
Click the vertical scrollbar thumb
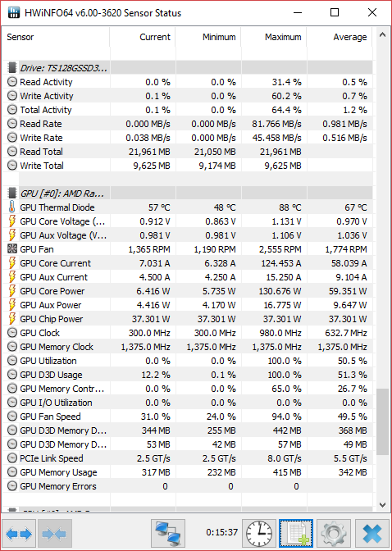point(382,421)
